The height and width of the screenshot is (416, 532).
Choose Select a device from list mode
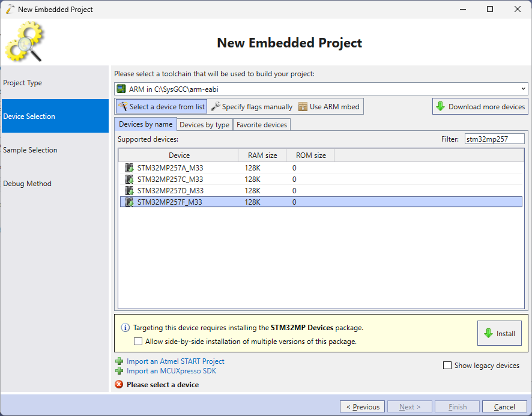(162, 106)
